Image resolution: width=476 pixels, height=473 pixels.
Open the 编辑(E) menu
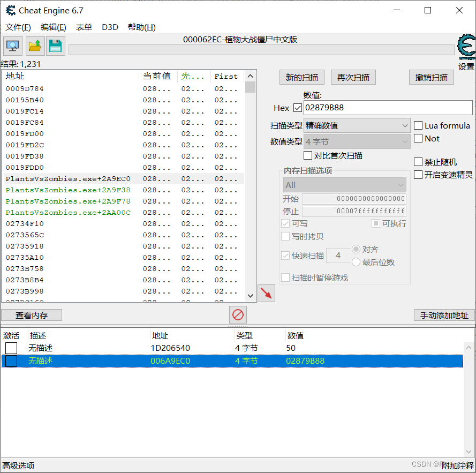point(54,27)
